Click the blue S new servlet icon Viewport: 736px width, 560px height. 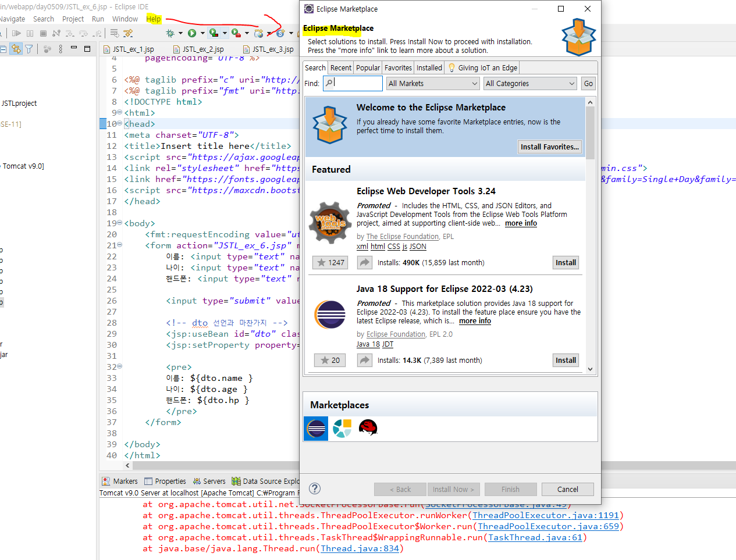click(x=280, y=33)
